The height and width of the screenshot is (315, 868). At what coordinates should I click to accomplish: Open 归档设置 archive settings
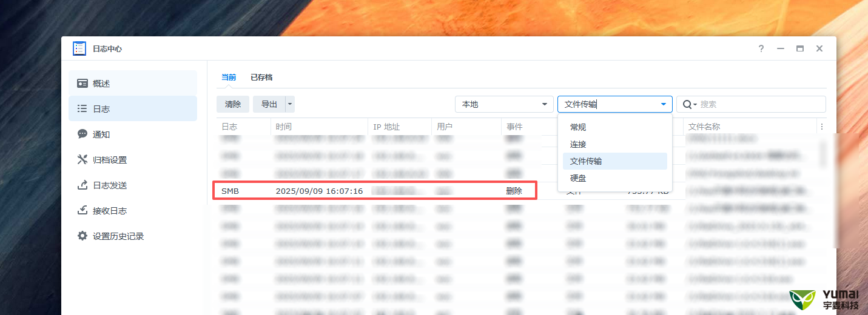[133, 160]
